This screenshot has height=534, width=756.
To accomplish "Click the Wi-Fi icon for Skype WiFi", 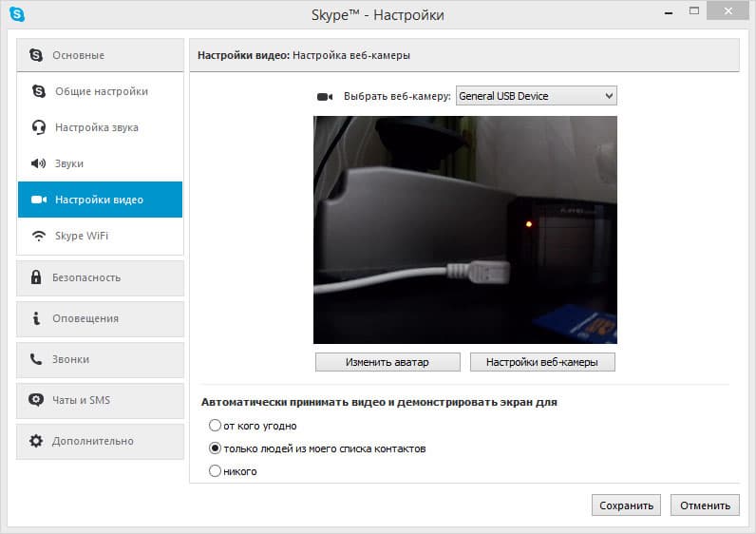I will 39,236.
